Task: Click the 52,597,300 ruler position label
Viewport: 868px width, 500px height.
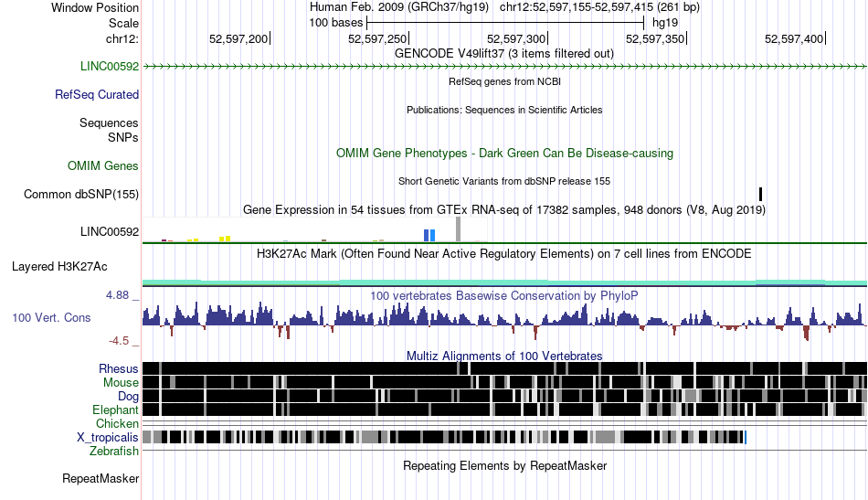Action: 516,39
